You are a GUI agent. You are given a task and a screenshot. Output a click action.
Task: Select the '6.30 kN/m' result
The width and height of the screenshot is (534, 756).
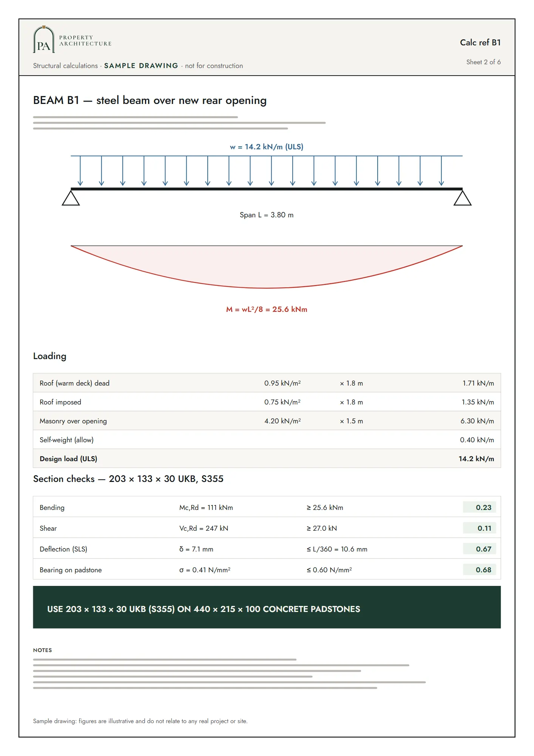pos(477,421)
